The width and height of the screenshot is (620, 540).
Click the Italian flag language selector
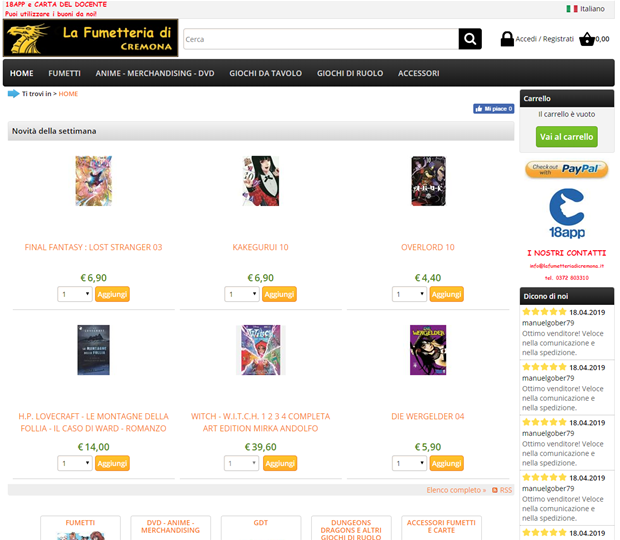point(572,9)
